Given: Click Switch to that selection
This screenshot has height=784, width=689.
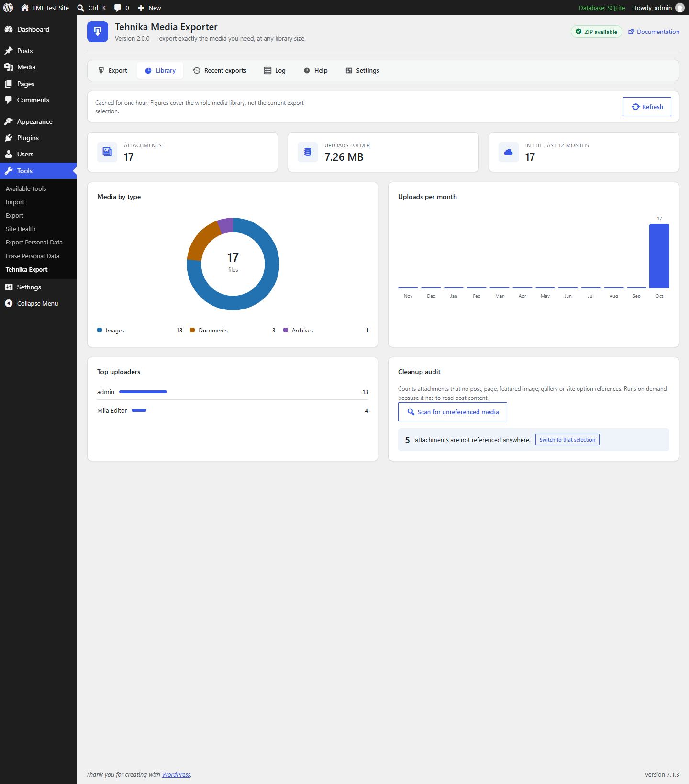Looking at the screenshot, I should point(567,440).
